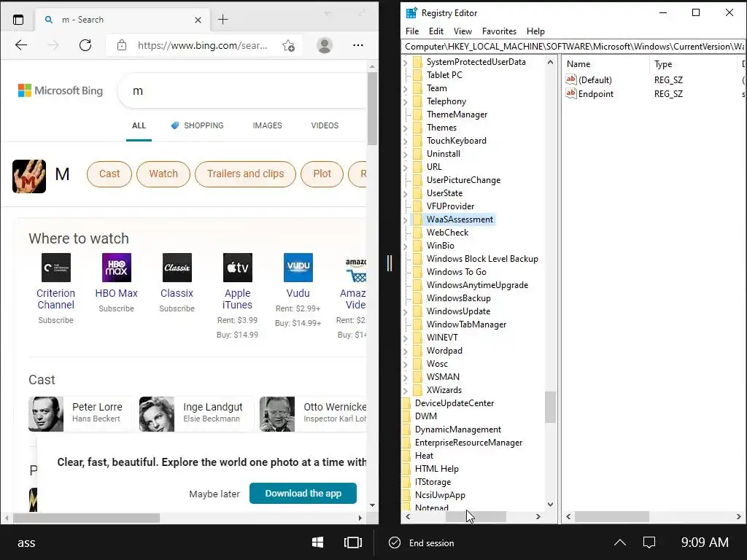Open Task View on the taskbar

tap(352, 542)
